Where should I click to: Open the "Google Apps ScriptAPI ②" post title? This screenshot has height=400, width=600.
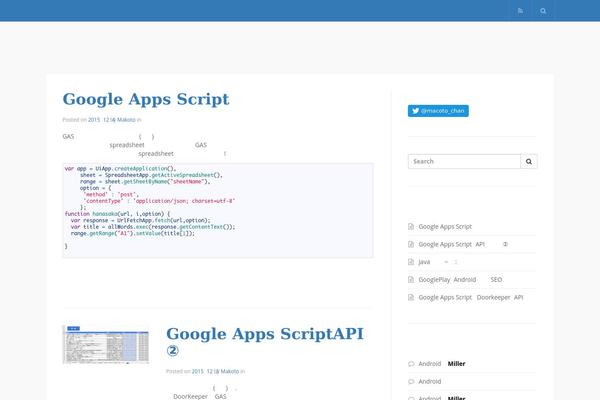pos(265,341)
